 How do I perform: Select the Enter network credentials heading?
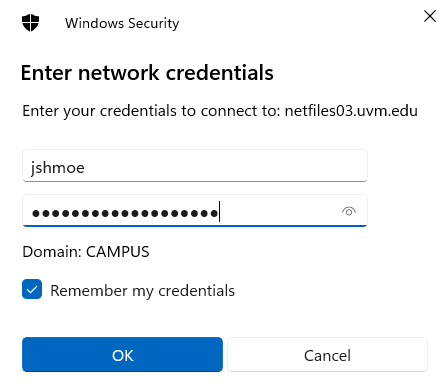(x=147, y=73)
